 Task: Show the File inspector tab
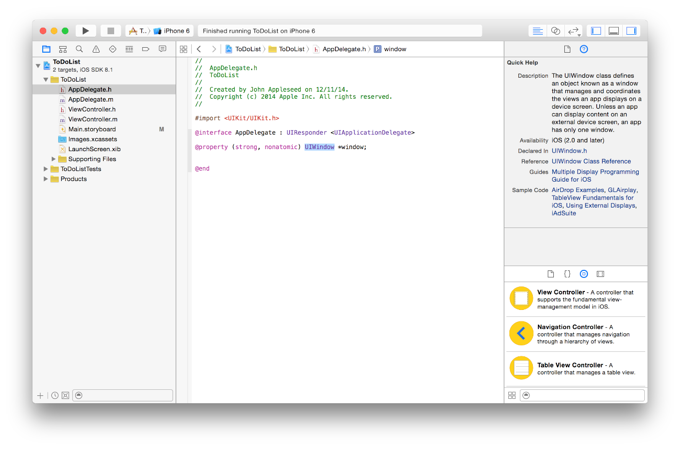pos(567,49)
